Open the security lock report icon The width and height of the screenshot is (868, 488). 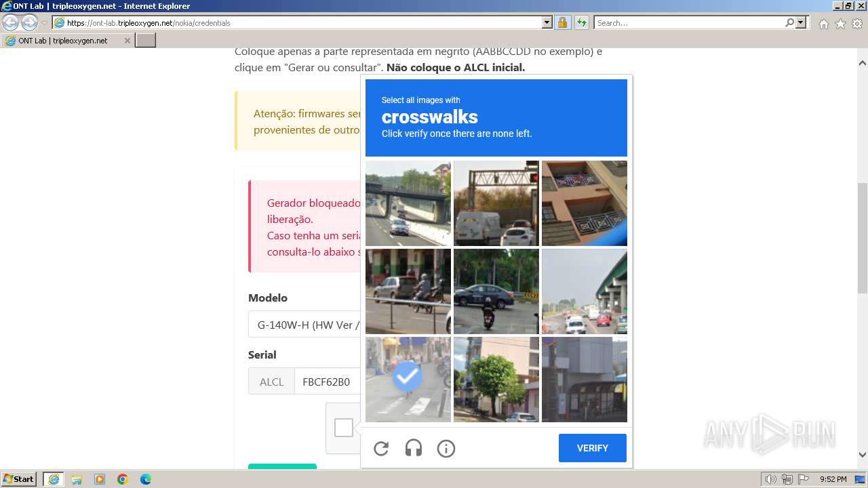(x=562, y=22)
